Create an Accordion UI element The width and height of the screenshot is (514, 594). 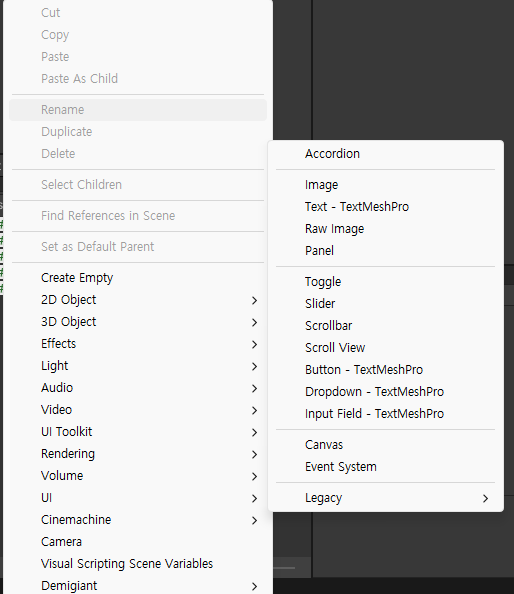tap(386, 153)
